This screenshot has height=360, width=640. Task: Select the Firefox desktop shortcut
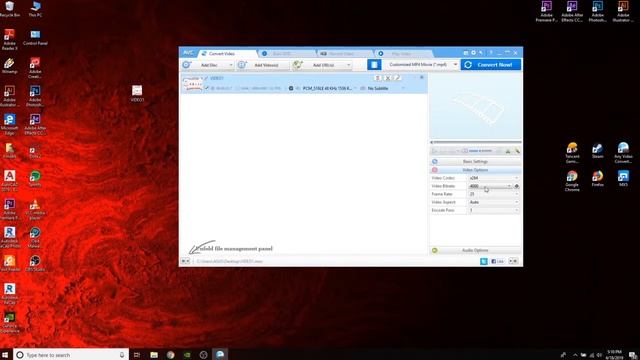(x=598, y=179)
